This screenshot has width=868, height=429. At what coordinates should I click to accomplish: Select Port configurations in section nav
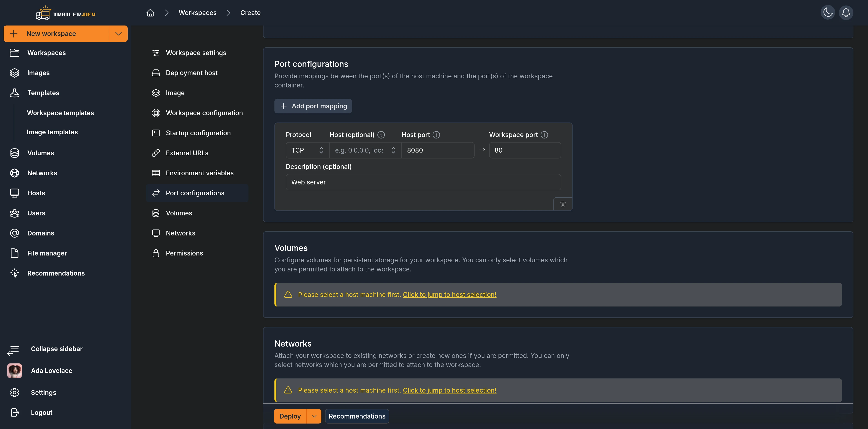(x=197, y=193)
